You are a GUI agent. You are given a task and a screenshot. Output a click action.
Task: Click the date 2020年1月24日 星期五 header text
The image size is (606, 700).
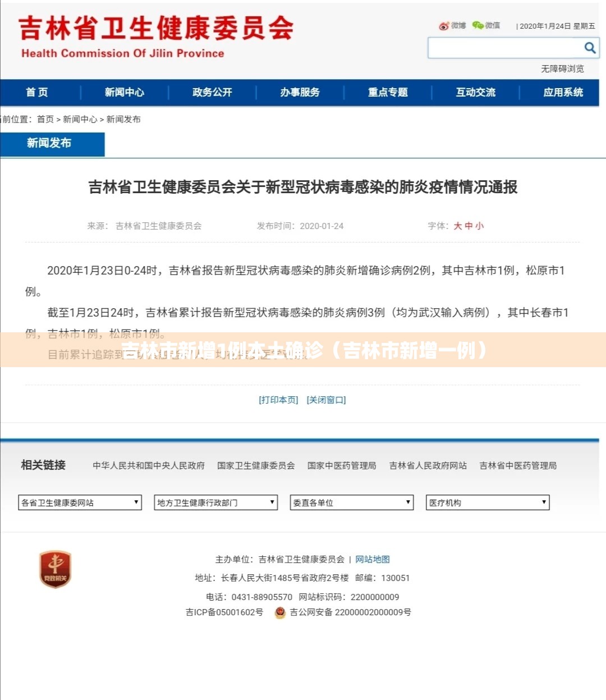point(557,26)
